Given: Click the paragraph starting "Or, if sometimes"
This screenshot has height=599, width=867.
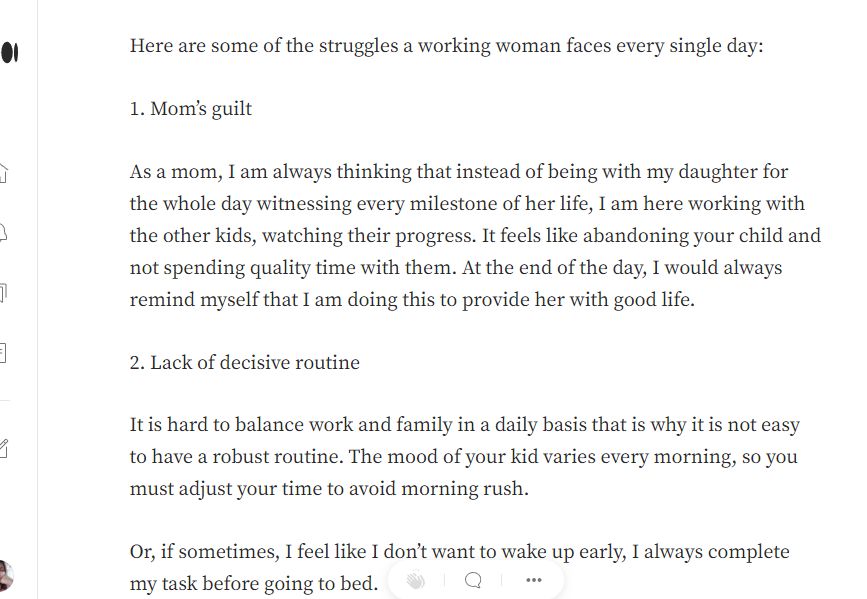Looking at the screenshot, I should [459, 552].
